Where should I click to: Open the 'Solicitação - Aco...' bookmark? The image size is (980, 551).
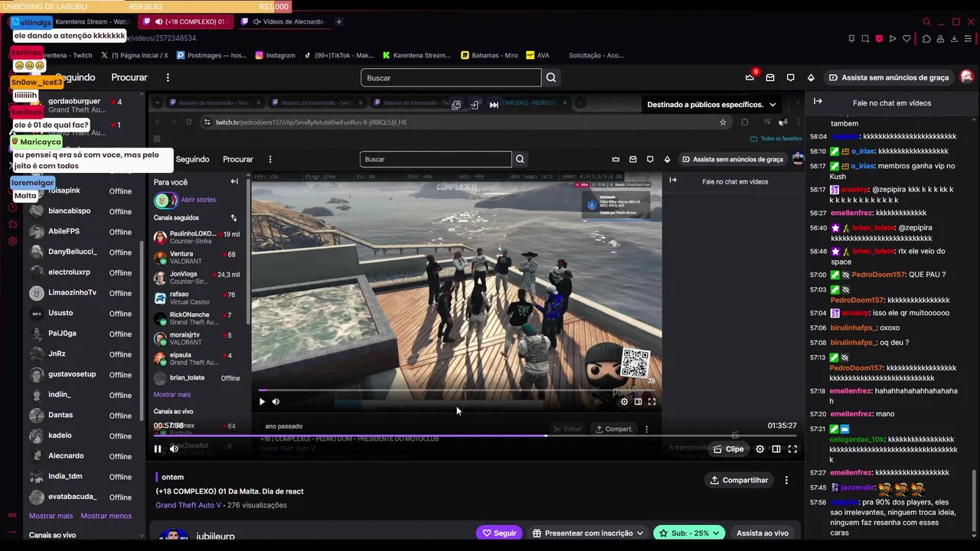596,55
